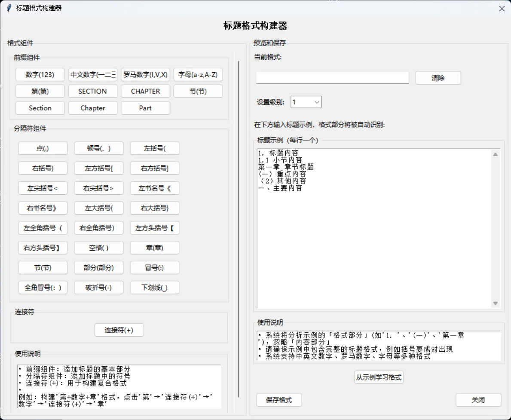Add the 空格 separator component
511x420 pixels.
click(x=98, y=248)
